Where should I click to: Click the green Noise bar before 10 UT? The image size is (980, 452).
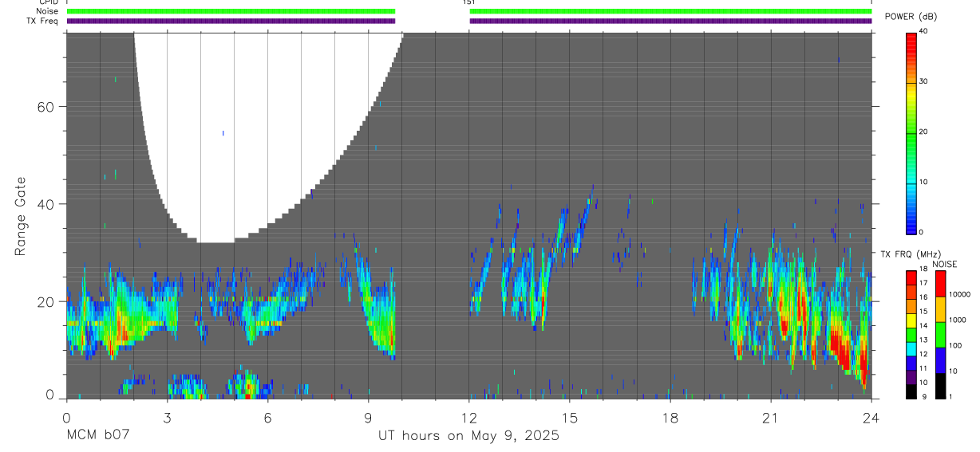pos(231,11)
